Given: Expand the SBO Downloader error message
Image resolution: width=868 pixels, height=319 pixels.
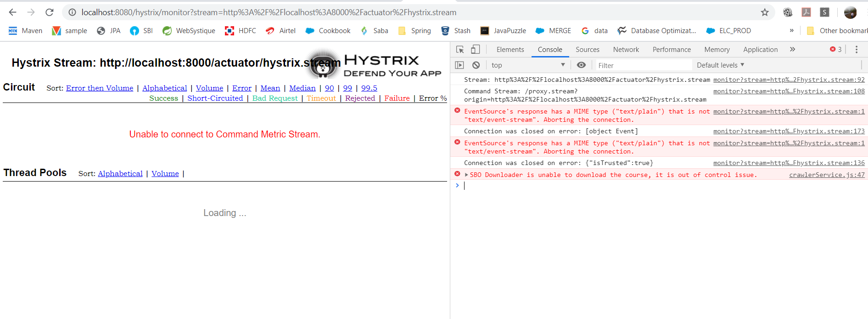Looking at the screenshot, I should (x=466, y=175).
